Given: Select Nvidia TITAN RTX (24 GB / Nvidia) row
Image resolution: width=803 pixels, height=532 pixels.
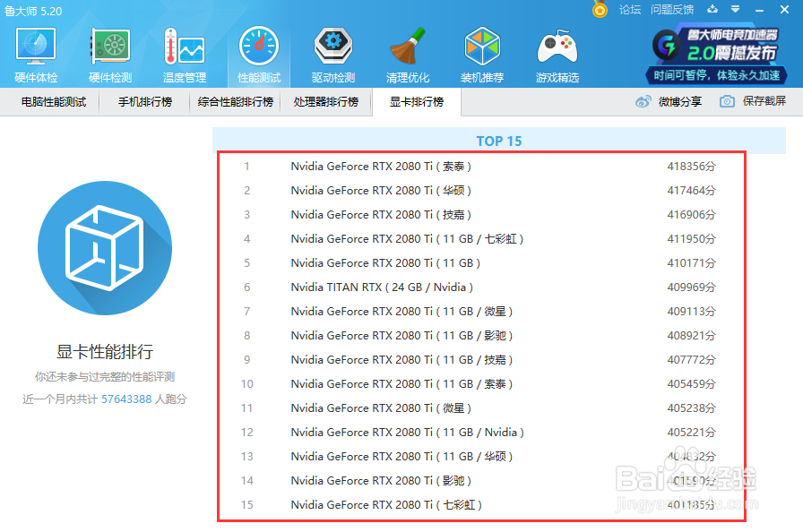Looking at the screenshot, I should pos(481,287).
